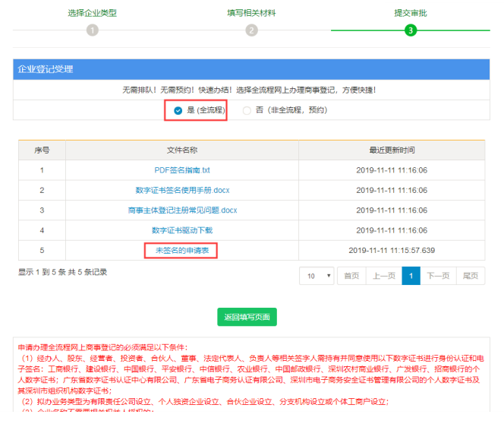Click 下一页 pagination button

click(438, 276)
